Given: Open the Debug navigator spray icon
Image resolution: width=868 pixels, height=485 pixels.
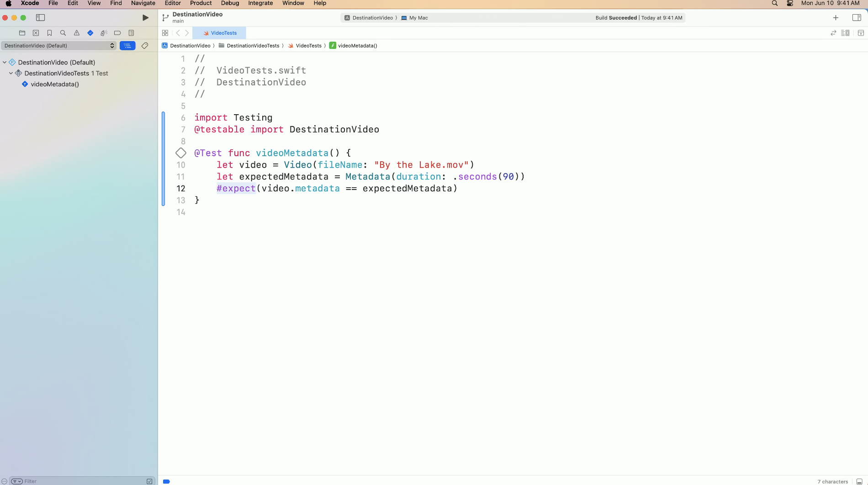Looking at the screenshot, I should pos(104,33).
